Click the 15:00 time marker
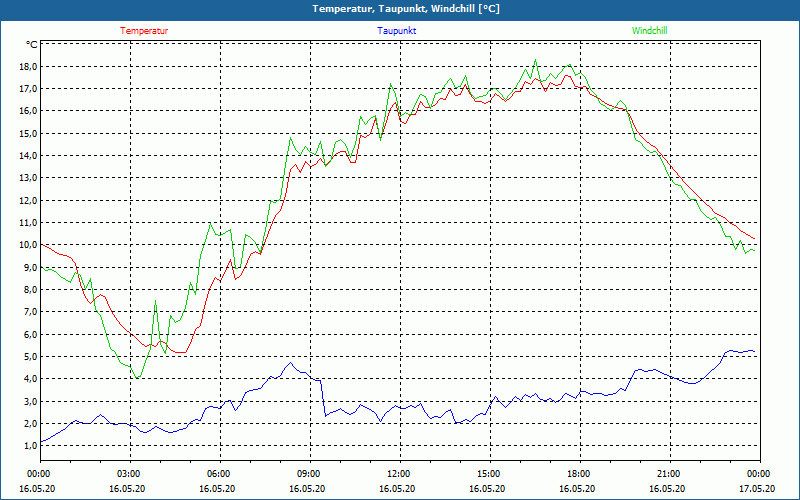This screenshot has height=500, width=800. pos(489,473)
